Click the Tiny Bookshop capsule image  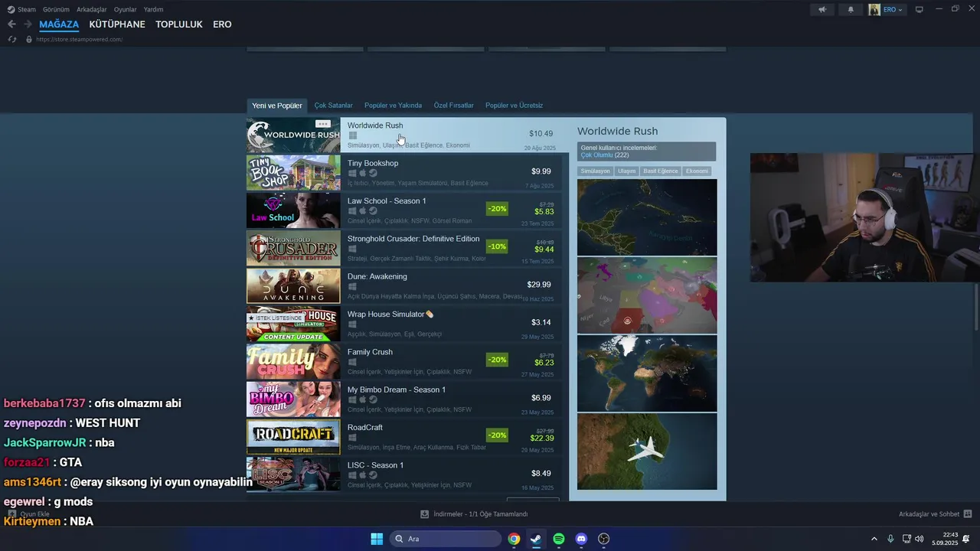point(293,173)
